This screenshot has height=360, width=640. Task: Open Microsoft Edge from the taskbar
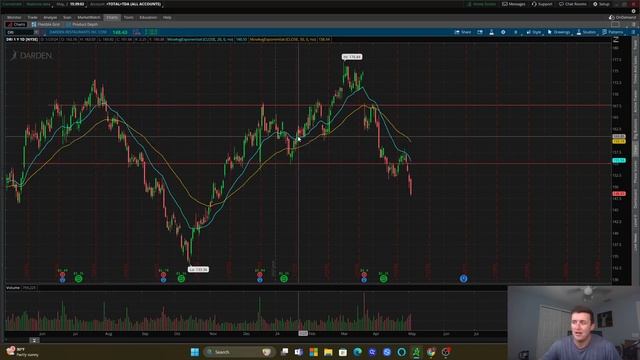pos(358,352)
